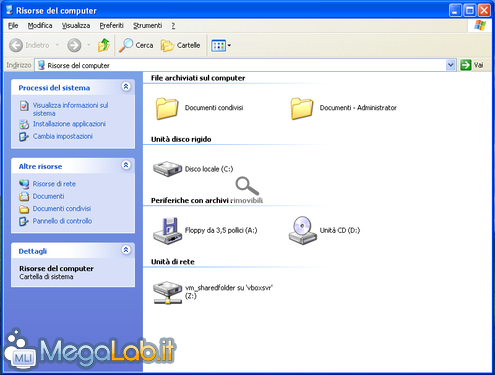Select the Documenti condivisi folder icon
The image size is (495, 375).
(x=167, y=108)
